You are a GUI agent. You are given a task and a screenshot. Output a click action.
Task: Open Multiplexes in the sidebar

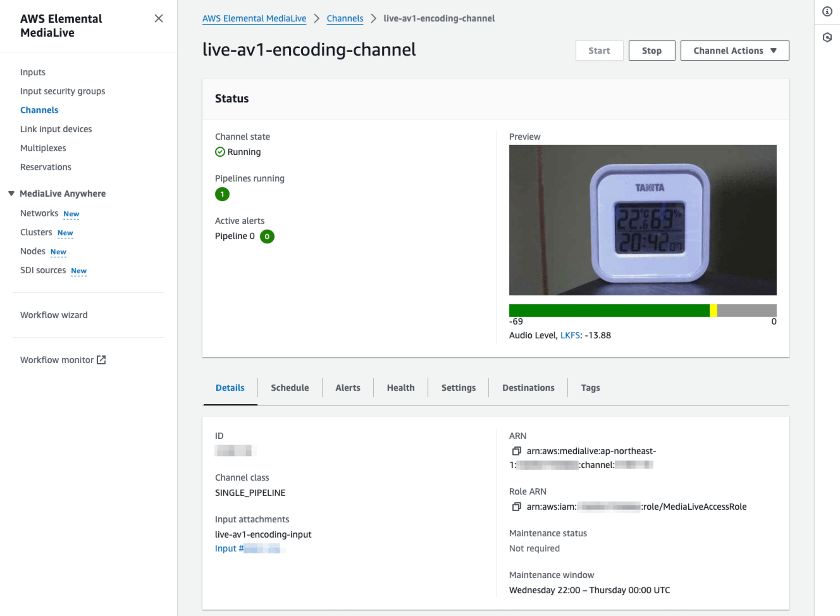pyautogui.click(x=43, y=148)
